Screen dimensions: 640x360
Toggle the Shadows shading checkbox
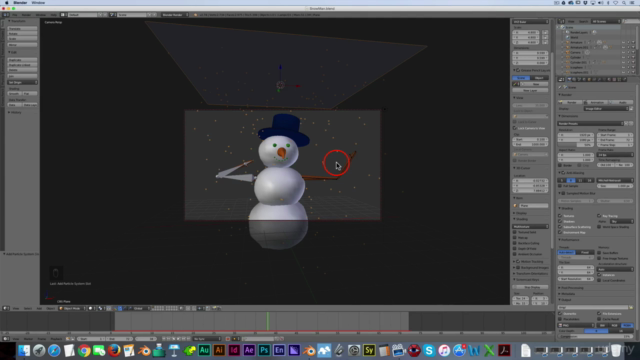coord(560,221)
